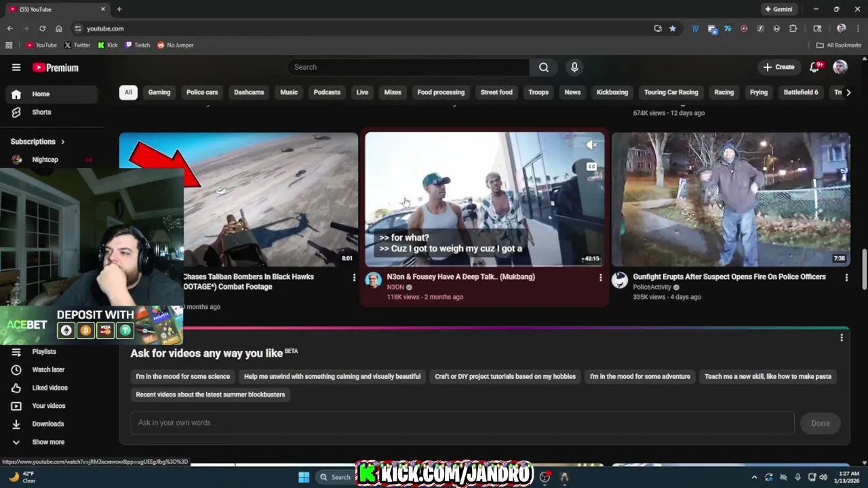Choose the Craft or DIY tutorials suggestion

pyautogui.click(x=505, y=376)
